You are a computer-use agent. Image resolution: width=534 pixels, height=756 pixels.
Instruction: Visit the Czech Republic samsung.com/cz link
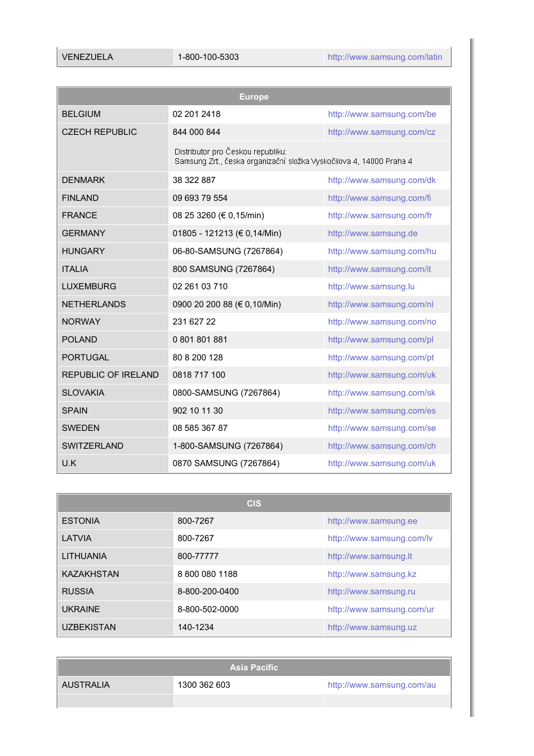coord(382,132)
